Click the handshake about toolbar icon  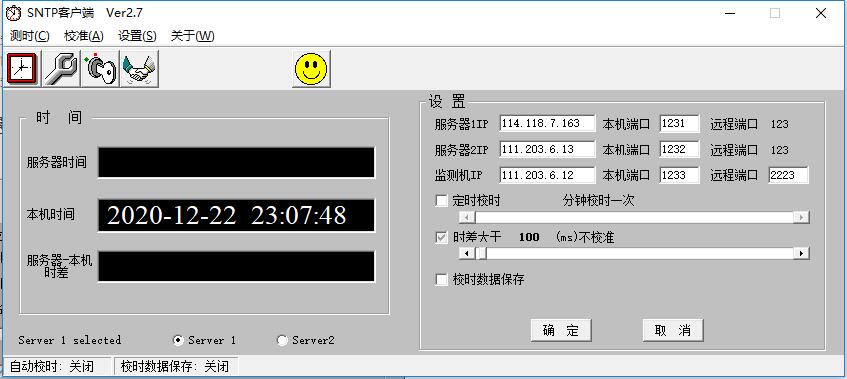point(139,69)
